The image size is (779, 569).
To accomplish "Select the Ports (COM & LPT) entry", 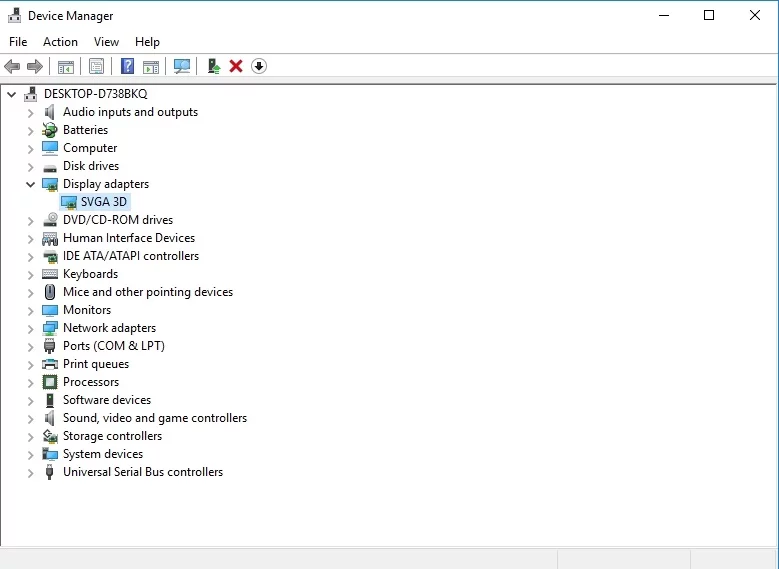I will click(113, 346).
